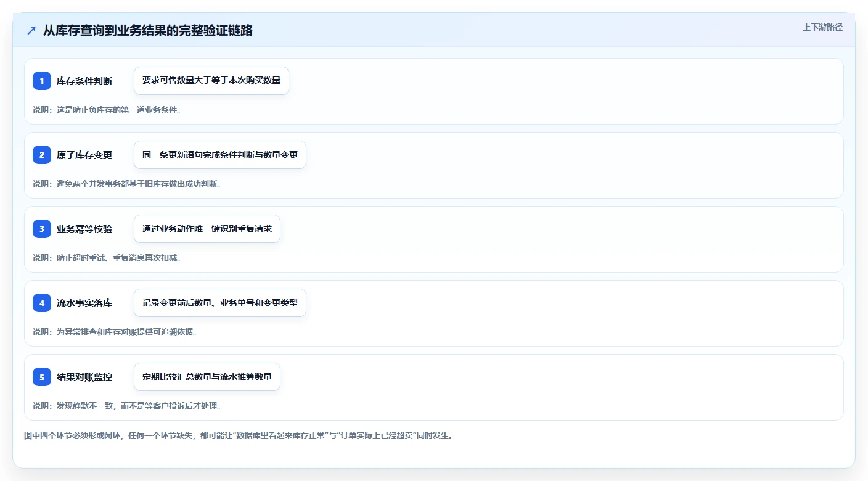Click the 库存条件判断 step title

point(84,81)
